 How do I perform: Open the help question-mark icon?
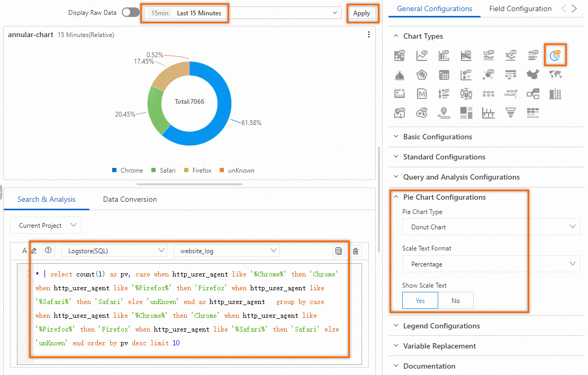click(x=48, y=250)
